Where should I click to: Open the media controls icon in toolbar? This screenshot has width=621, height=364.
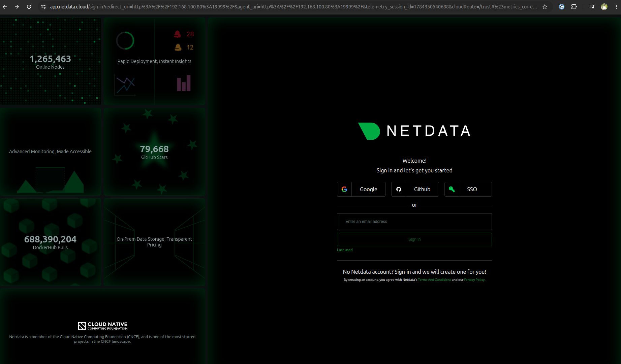[592, 7]
